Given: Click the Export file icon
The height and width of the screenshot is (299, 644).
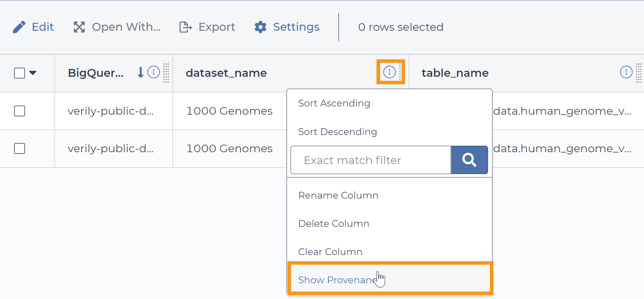Looking at the screenshot, I should coord(185,27).
